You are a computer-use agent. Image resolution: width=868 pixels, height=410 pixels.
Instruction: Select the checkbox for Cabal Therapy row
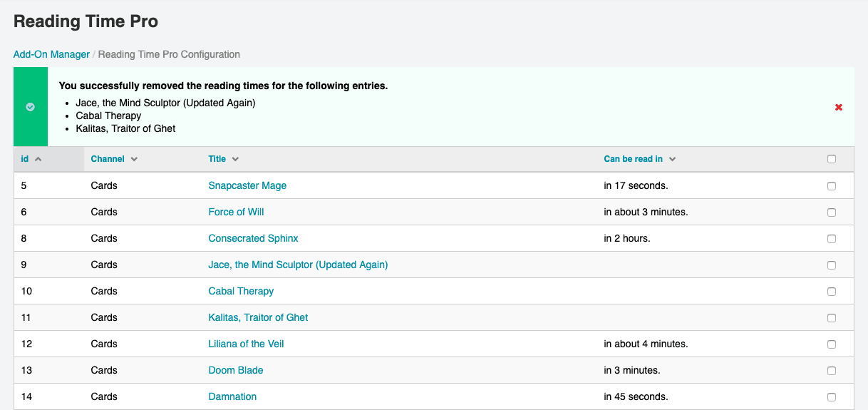(x=832, y=291)
